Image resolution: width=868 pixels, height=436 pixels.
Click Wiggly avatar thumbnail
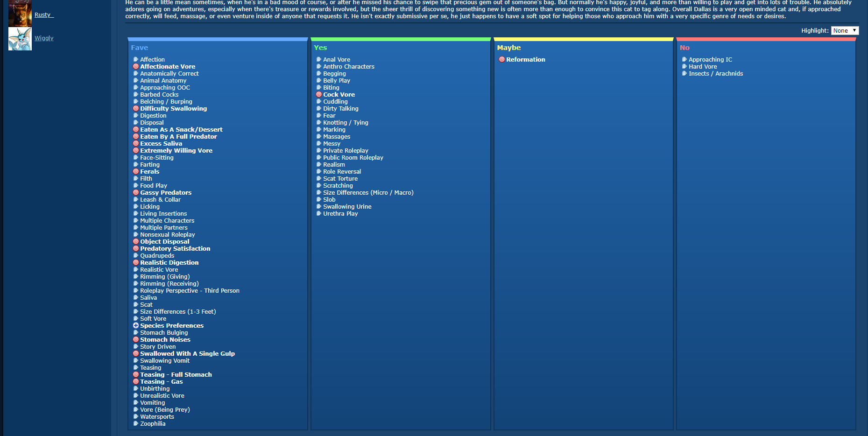click(20, 39)
